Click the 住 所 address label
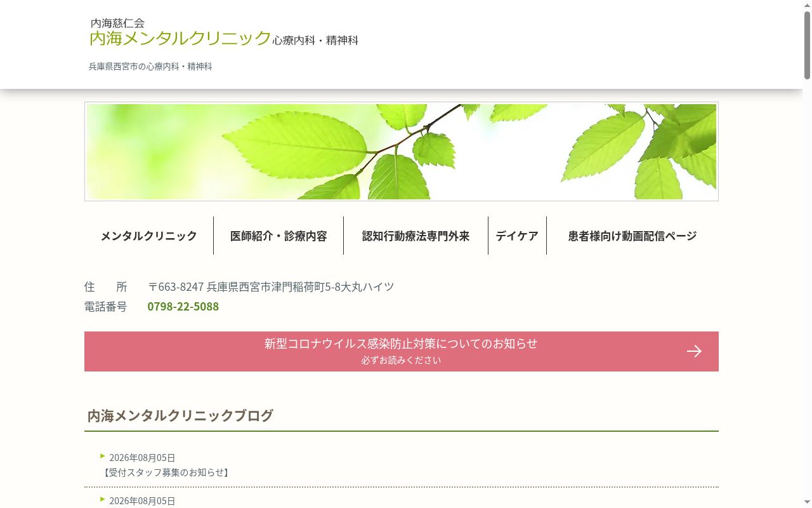 click(x=105, y=286)
